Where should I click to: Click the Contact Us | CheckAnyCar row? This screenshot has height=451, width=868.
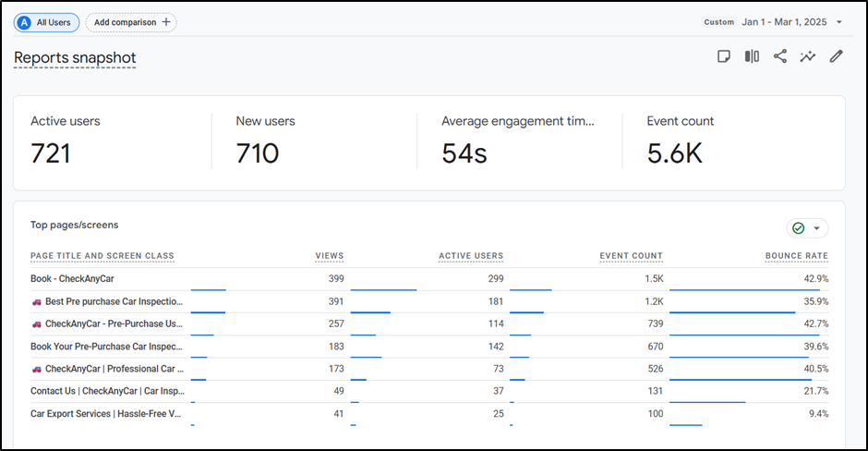[106, 391]
